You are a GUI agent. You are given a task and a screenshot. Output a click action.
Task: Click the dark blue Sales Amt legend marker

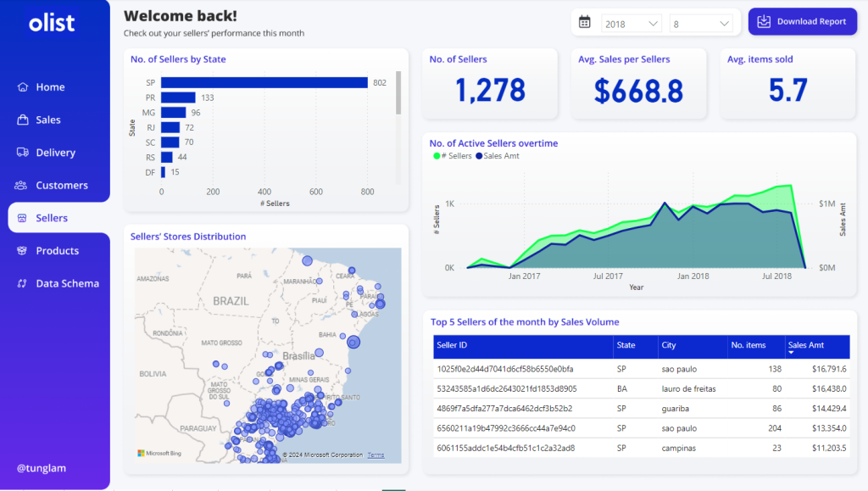tap(479, 156)
